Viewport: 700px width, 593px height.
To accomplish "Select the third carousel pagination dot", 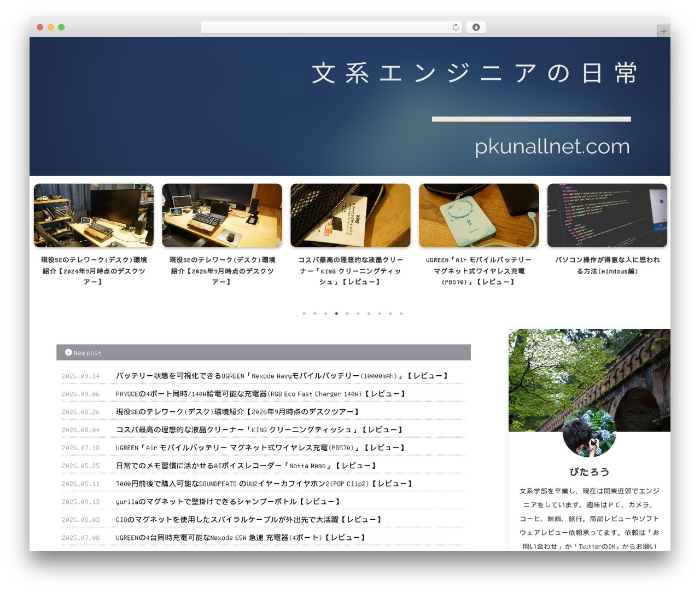I will [x=325, y=313].
